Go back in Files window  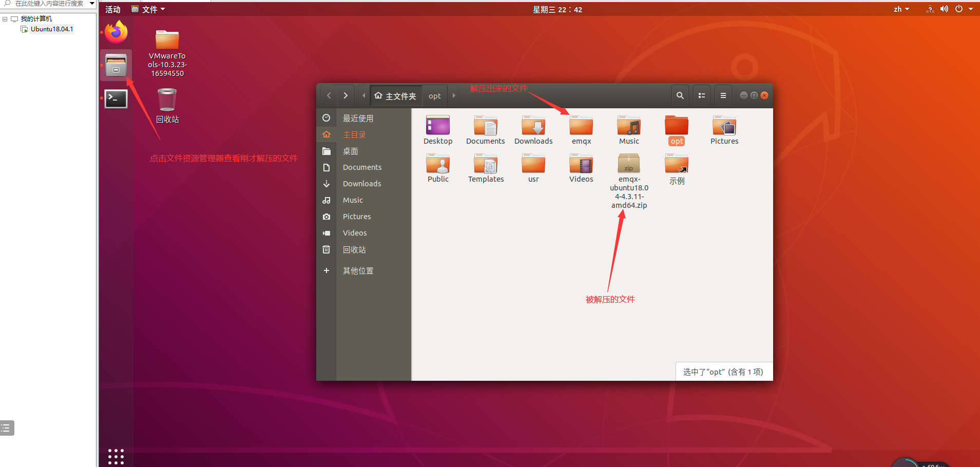329,95
